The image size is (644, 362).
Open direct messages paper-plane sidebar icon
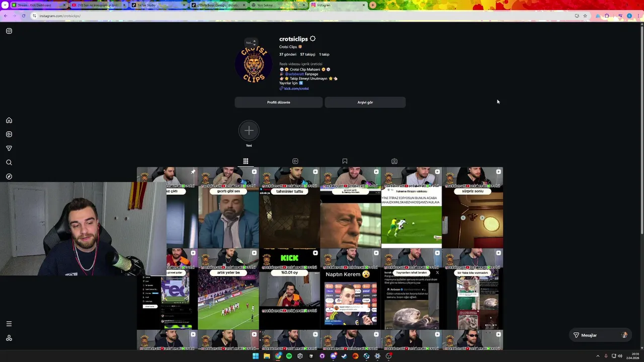pos(9,148)
